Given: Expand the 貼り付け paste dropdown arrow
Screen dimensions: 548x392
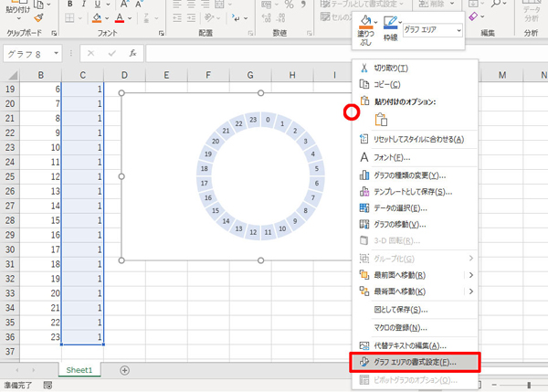Looking at the screenshot, I should [x=18, y=18].
